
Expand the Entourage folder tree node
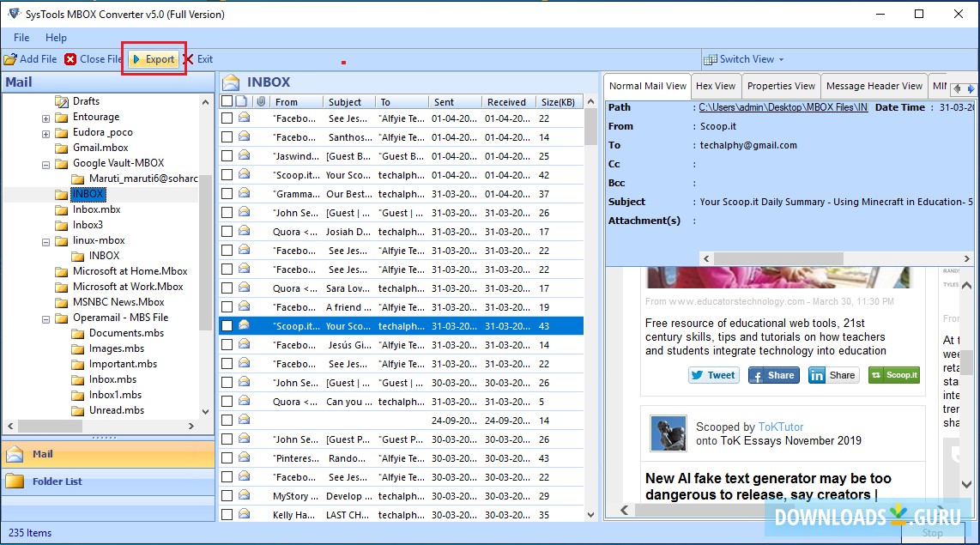(x=45, y=118)
